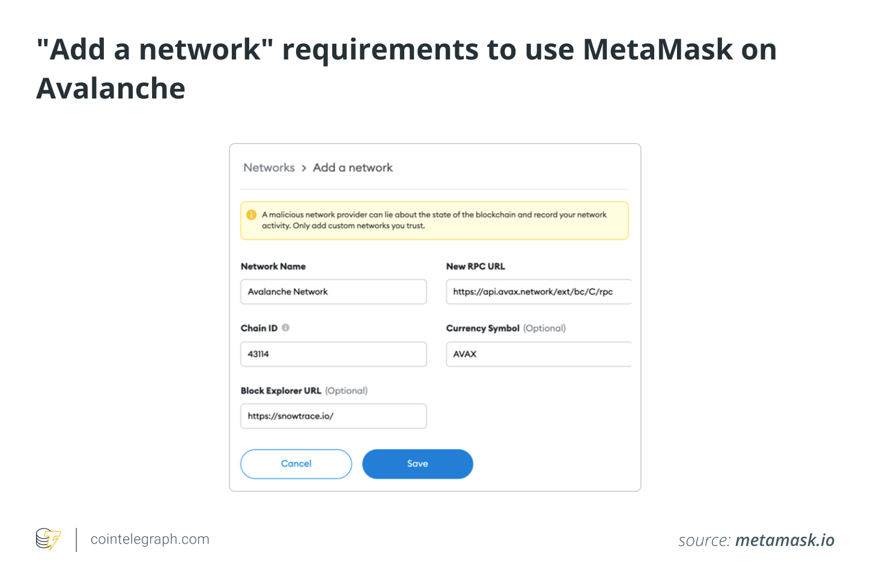This screenshot has height=588, width=871.
Task: Click the malicious network warning banner text
Action: 434,220
